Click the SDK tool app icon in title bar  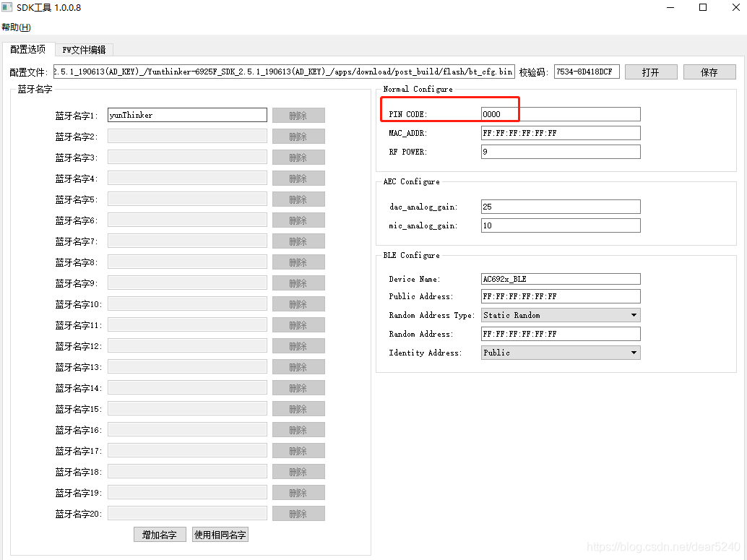coord(8,8)
